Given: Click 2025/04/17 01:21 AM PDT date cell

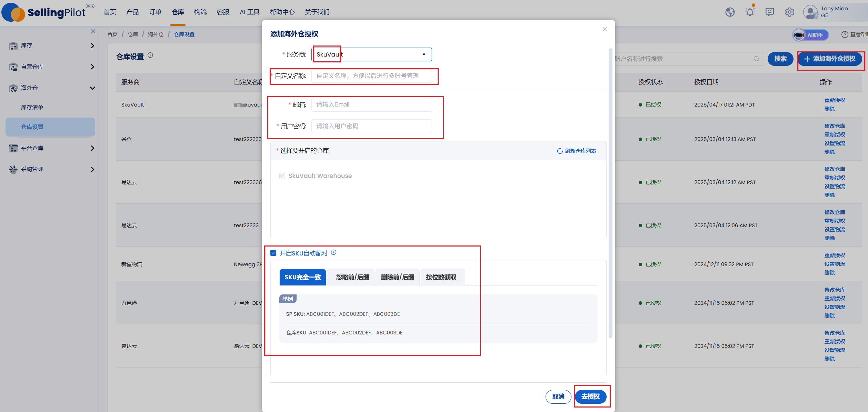Looking at the screenshot, I should (x=724, y=105).
